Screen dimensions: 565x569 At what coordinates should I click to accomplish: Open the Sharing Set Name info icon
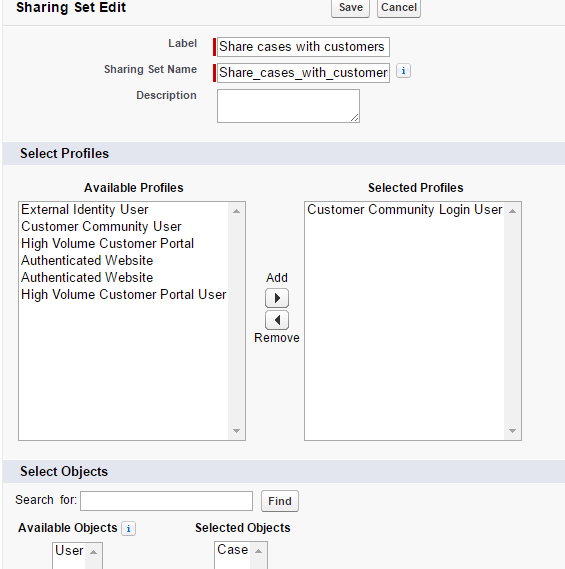403,71
